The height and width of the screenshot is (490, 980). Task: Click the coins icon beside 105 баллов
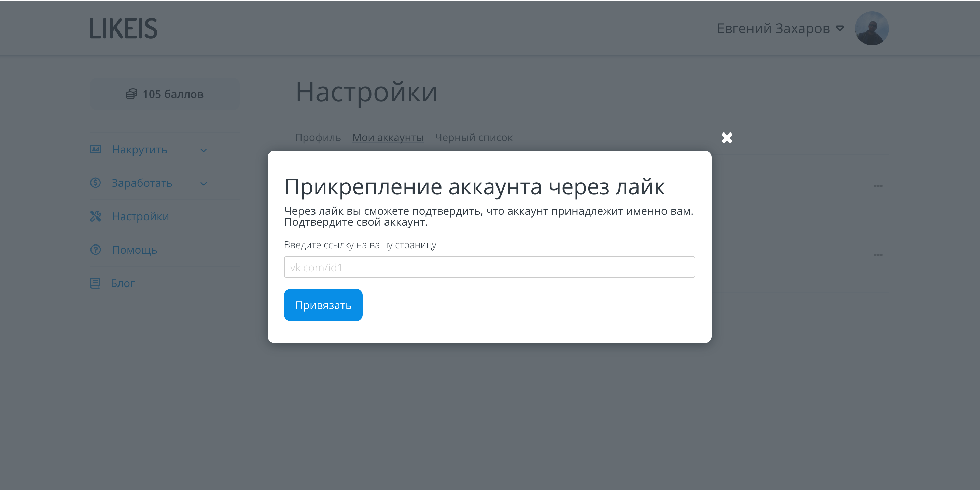click(131, 94)
